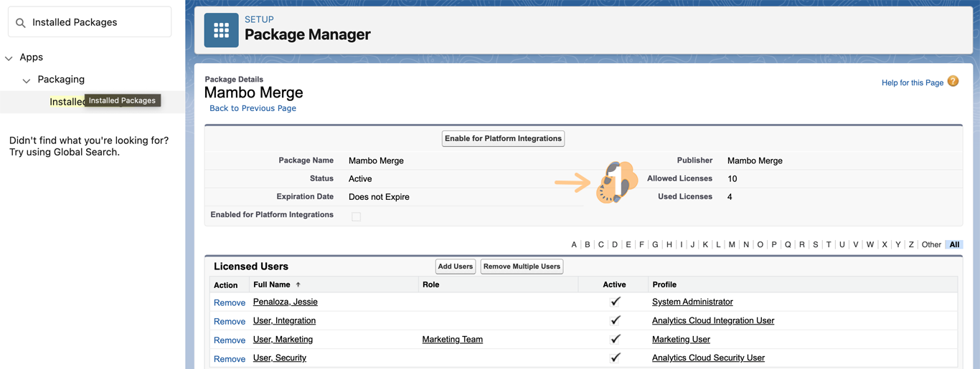The image size is (980, 369).
Task: Click the Package Manager grid icon
Action: (221, 30)
